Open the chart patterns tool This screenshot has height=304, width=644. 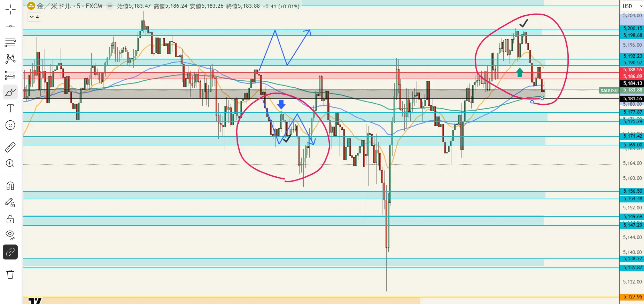[x=10, y=59]
